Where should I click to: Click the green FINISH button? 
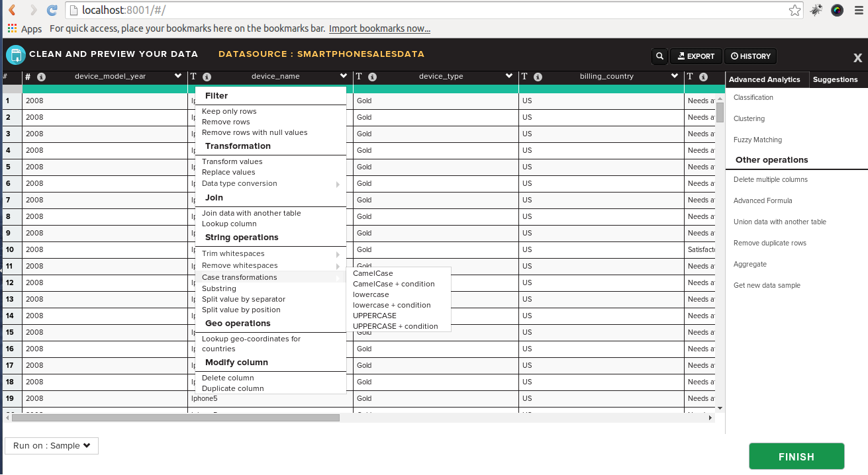click(796, 456)
